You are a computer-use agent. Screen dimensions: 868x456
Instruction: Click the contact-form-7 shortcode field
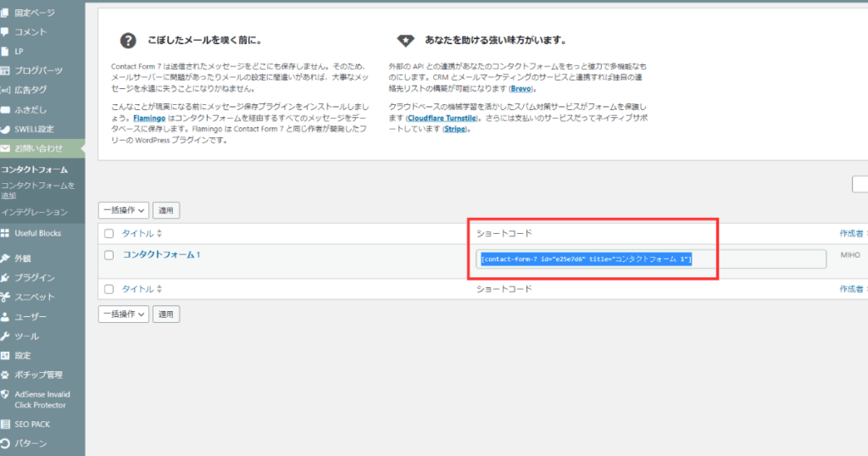[x=651, y=259]
